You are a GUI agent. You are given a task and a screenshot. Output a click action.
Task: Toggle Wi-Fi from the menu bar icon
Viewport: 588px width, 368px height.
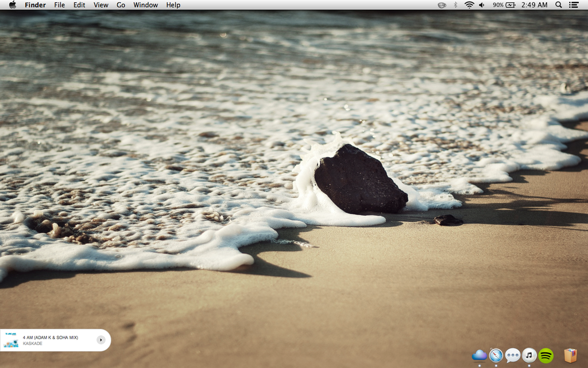pyautogui.click(x=469, y=5)
